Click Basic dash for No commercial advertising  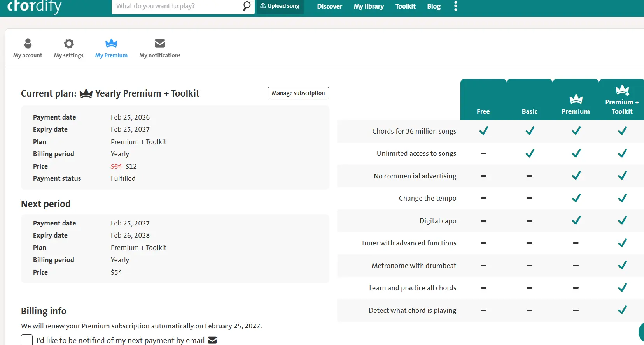530,176
